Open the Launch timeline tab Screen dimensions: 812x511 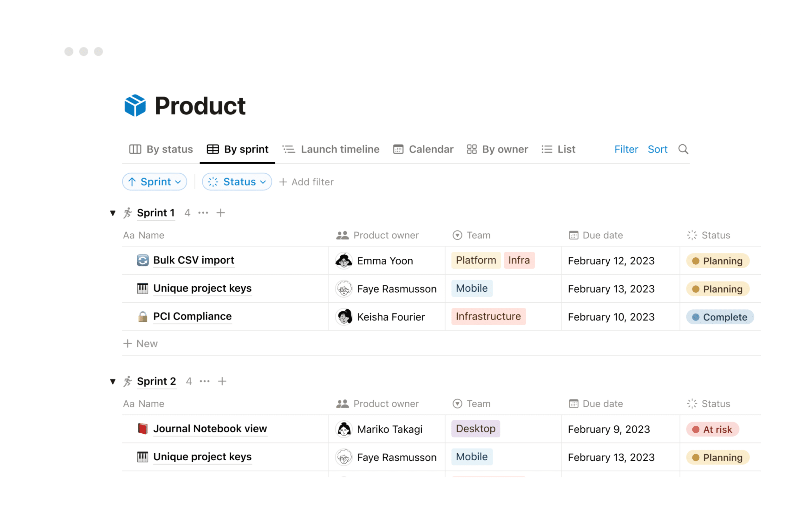click(331, 149)
